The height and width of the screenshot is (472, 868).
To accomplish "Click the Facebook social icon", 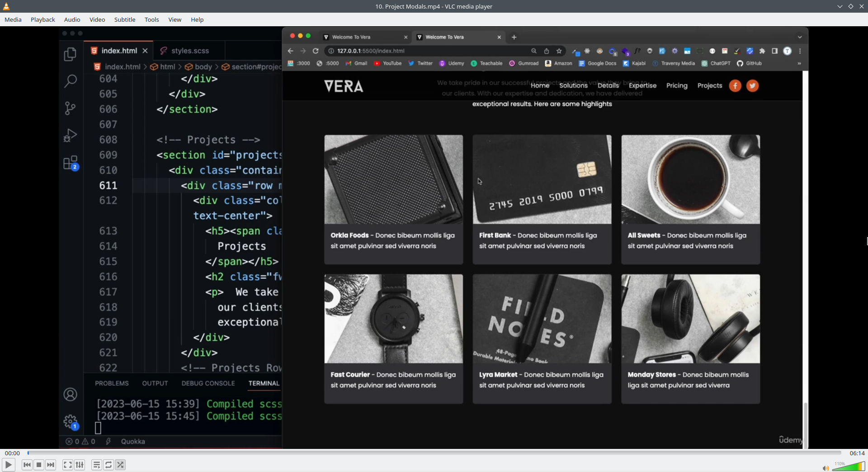I will click(x=735, y=86).
